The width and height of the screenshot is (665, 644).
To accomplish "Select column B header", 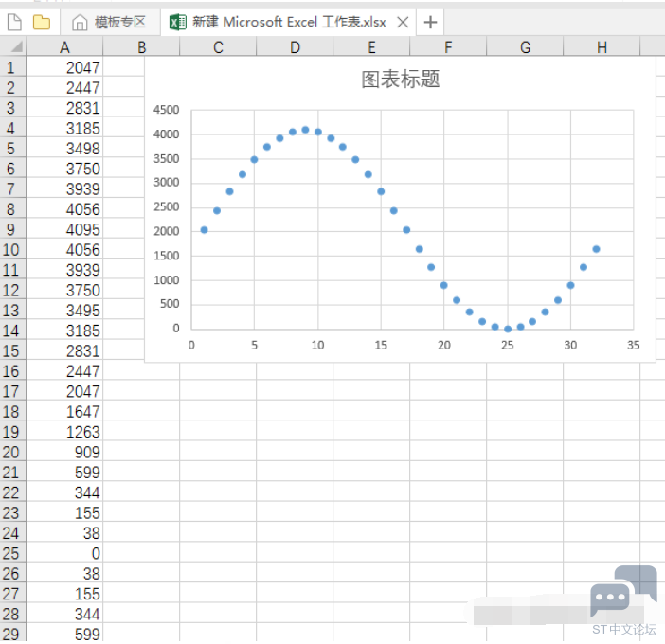I will coord(141,46).
